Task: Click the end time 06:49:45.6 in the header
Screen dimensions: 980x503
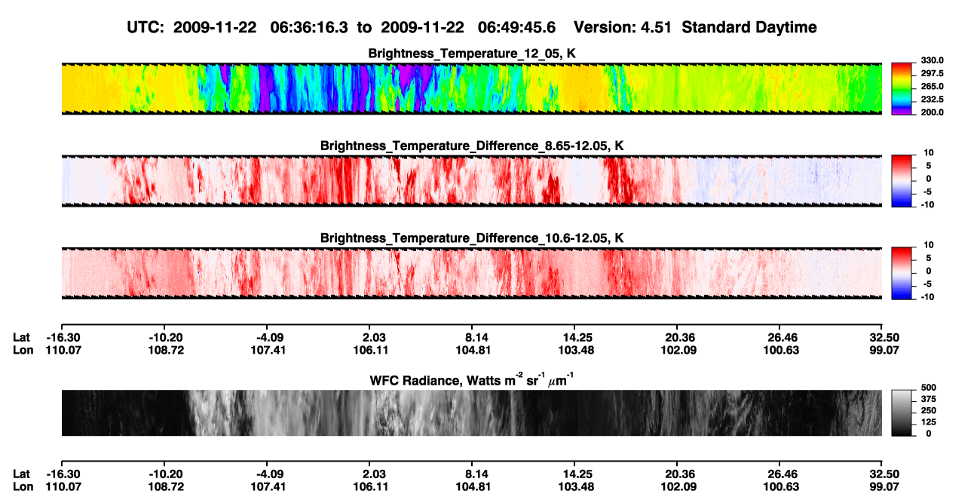Action: (516, 28)
